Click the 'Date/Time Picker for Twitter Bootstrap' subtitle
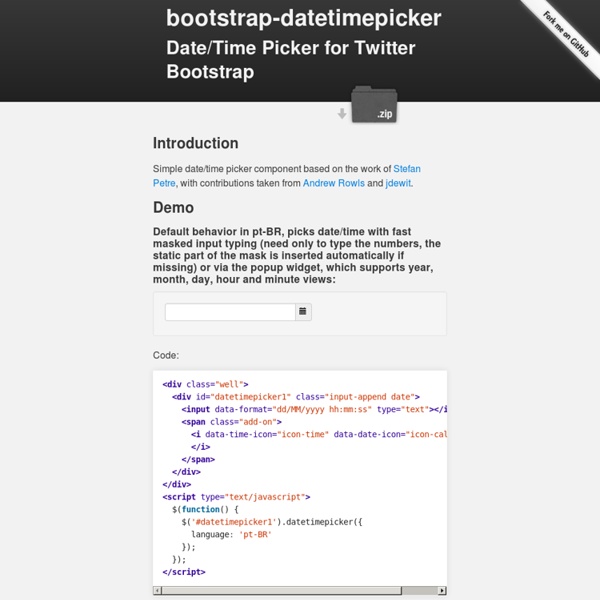The height and width of the screenshot is (600, 600). [291, 60]
